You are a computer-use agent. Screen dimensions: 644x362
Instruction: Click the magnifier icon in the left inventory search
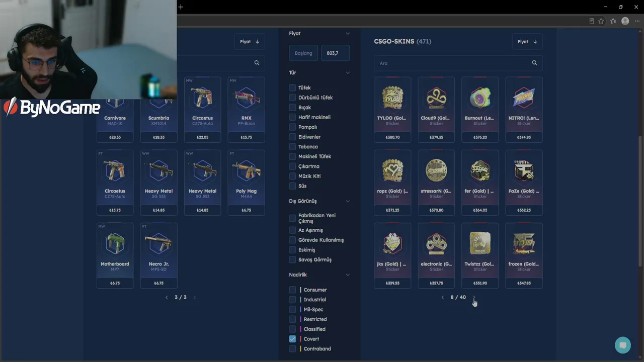(257, 63)
